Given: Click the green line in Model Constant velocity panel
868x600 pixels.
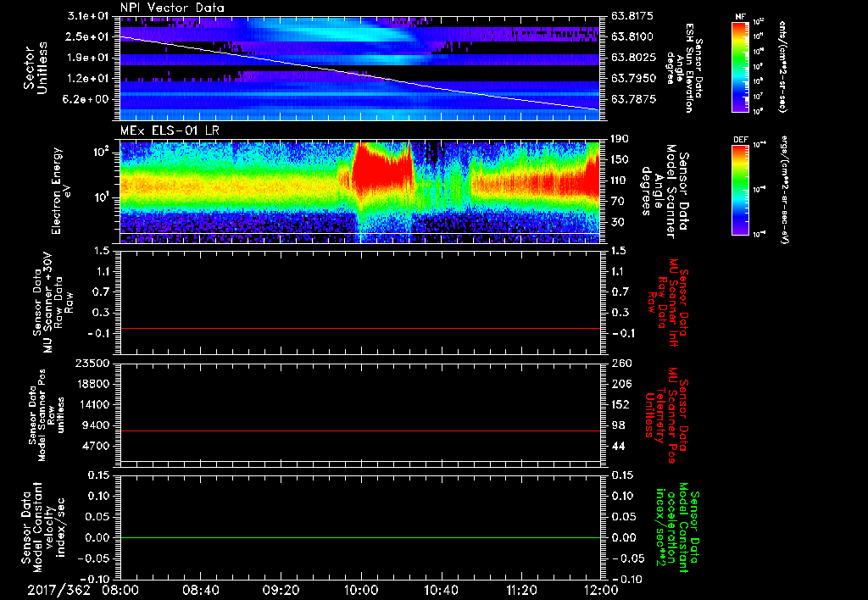Looking at the screenshot, I should click(x=359, y=537).
